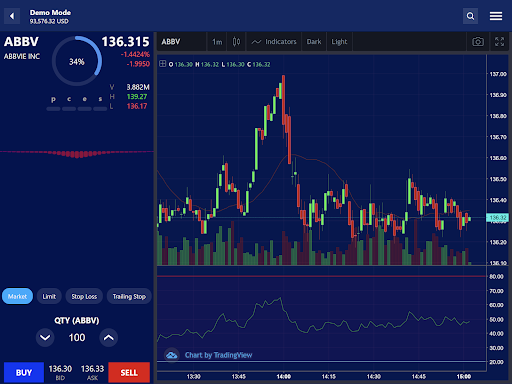Viewport: 512px width, 384px height.
Task: Open the hamburger menu
Action: click(496, 16)
